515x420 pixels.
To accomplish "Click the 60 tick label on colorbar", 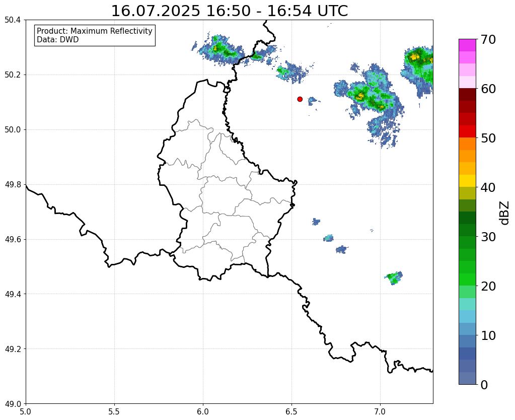I will tap(488, 89).
